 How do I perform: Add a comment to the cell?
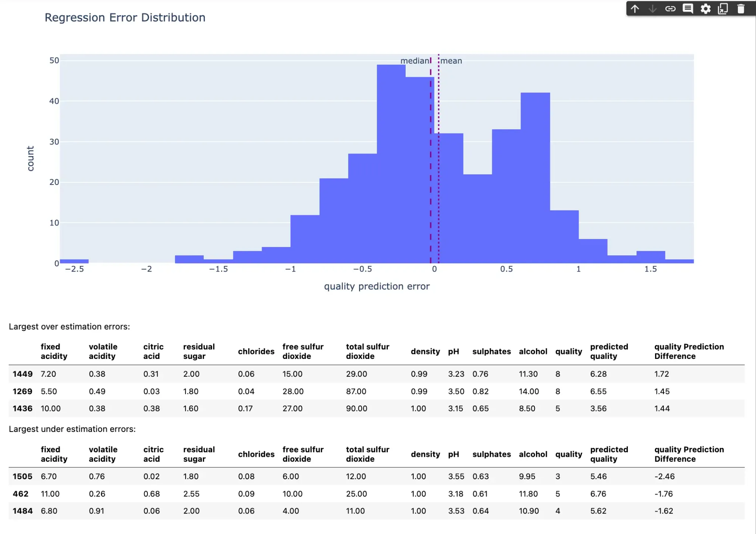(688, 9)
